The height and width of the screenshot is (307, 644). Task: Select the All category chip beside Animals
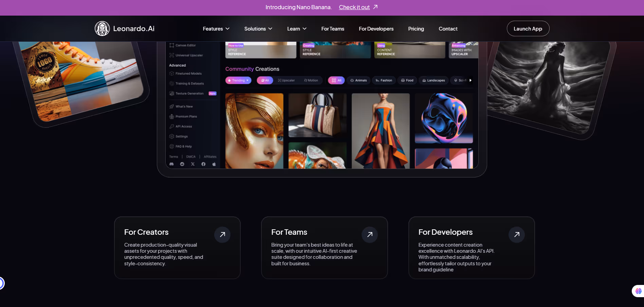336,80
